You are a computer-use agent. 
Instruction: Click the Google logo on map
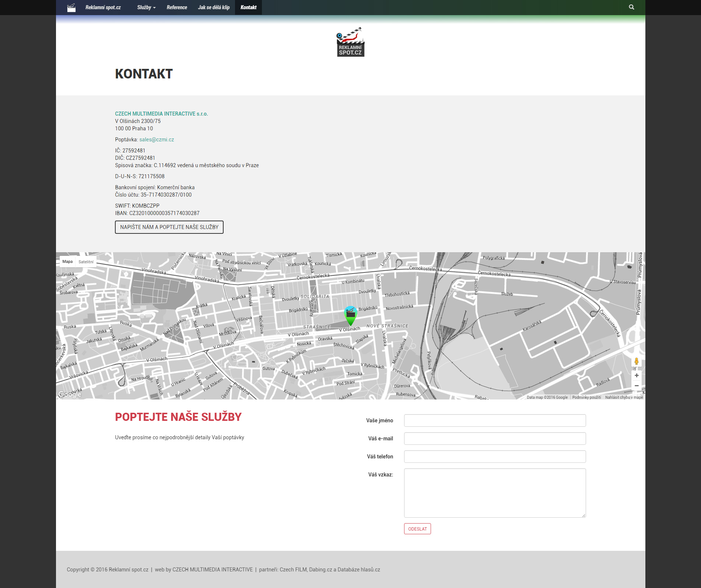pos(70,394)
